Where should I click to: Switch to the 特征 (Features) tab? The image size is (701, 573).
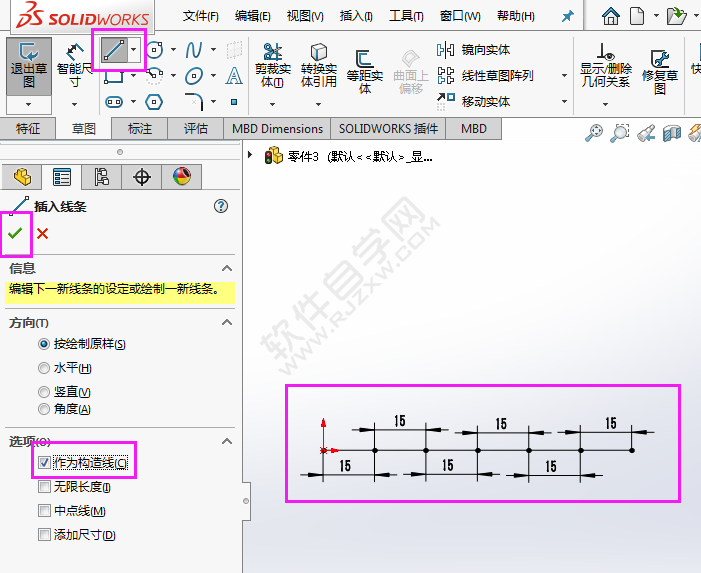(28, 129)
